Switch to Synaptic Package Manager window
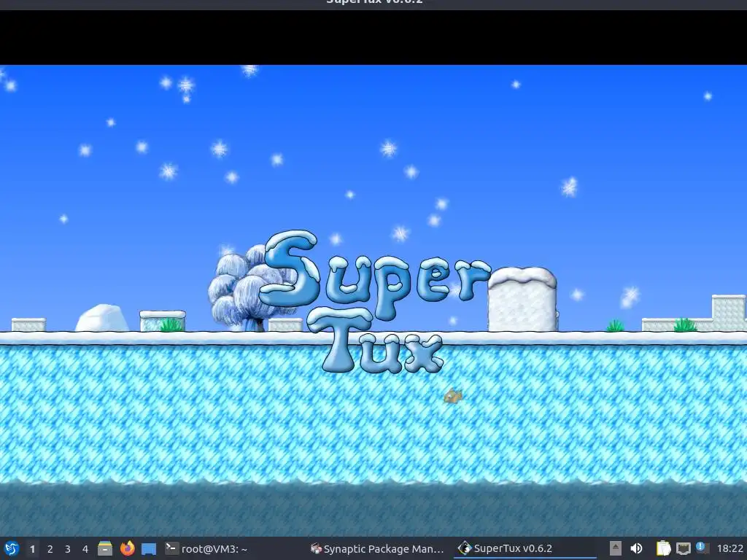Viewport: 747px width, 560px height. (378, 548)
